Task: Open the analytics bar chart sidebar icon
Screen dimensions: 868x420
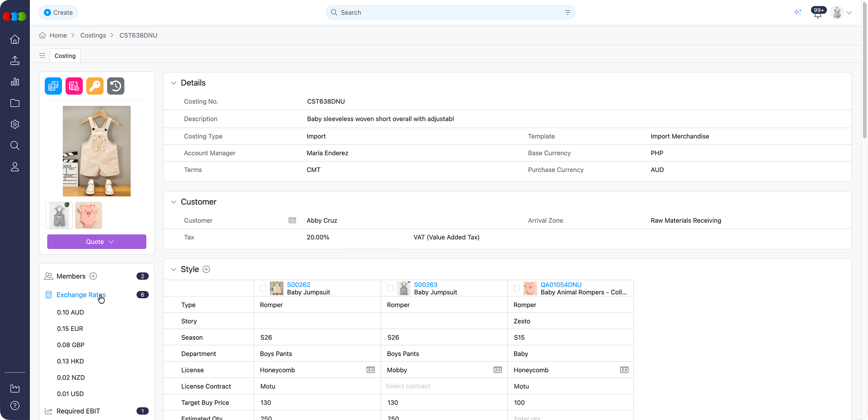Action: (15, 82)
